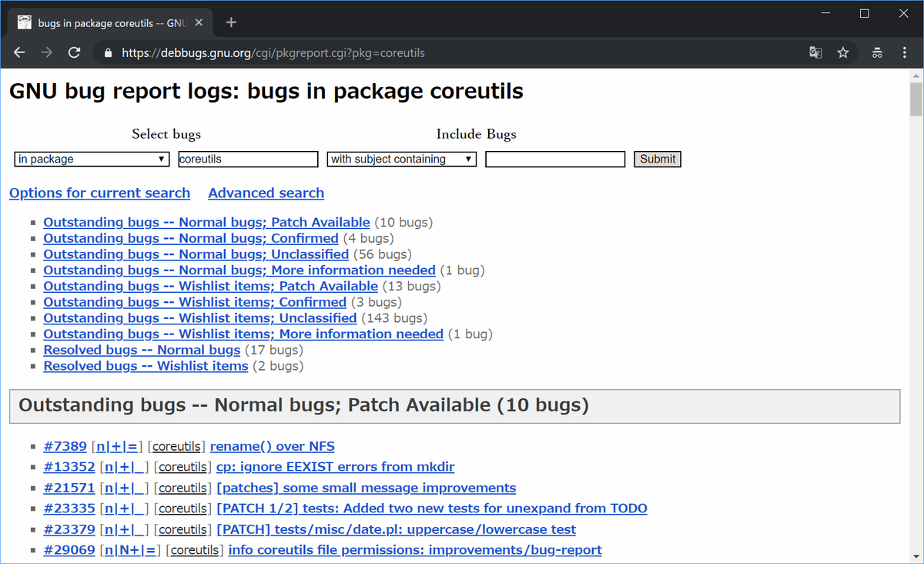
Task: Click the coreutils package input field
Action: click(248, 159)
